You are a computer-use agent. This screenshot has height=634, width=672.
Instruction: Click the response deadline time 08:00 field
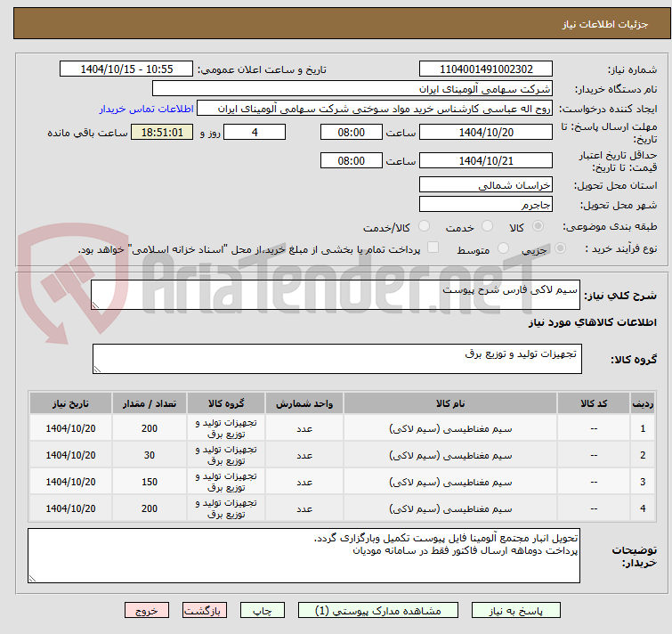click(x=351, y=133)
